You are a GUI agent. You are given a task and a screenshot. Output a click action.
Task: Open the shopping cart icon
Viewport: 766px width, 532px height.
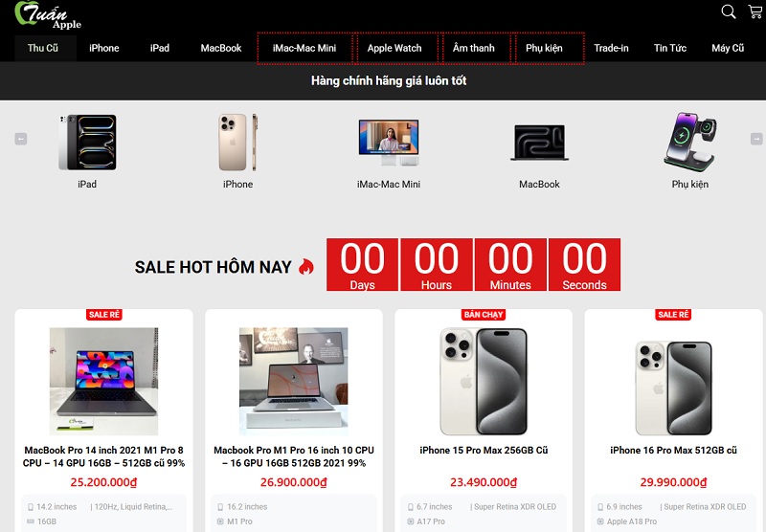[755, 11]
